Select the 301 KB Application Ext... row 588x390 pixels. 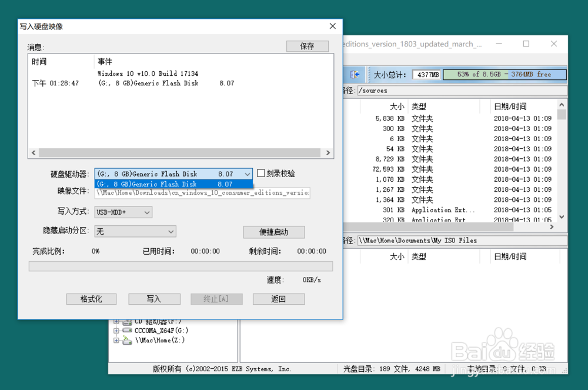point(450,210)
